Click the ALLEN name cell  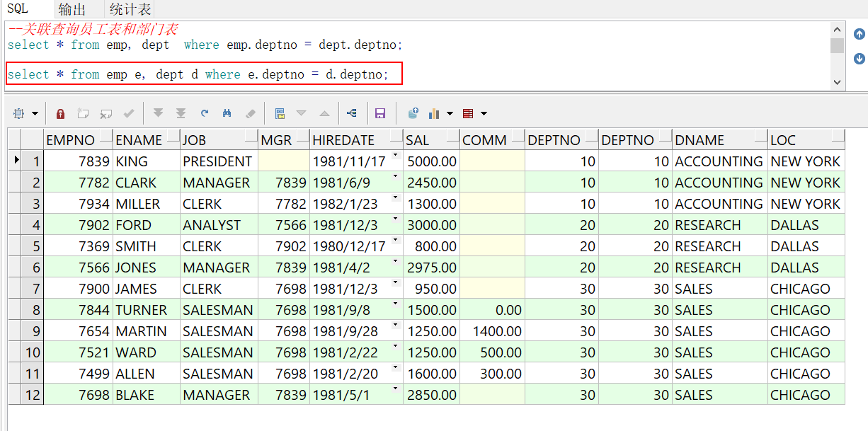146,373
